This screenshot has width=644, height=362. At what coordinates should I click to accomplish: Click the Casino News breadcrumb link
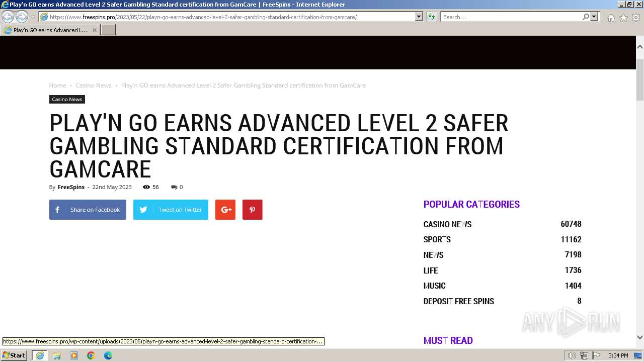[94, 85]
